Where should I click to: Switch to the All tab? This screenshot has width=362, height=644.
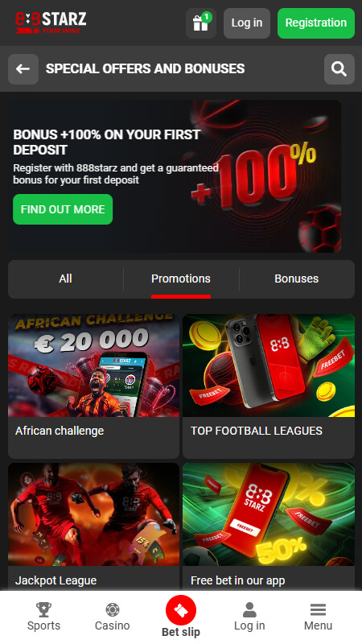(x=66, y=279)
